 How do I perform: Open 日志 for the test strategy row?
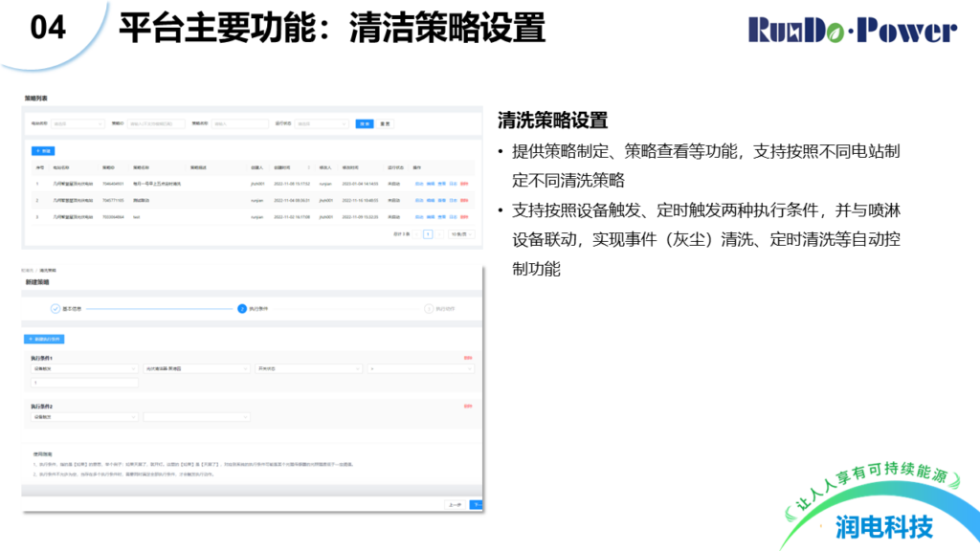[x=453, y=217]
